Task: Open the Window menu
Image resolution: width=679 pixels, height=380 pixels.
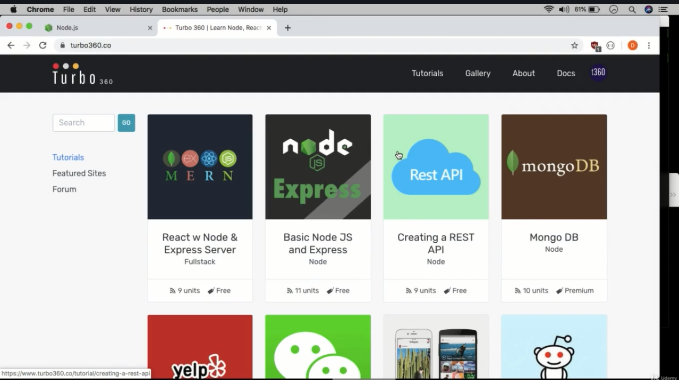Action: 251,9
